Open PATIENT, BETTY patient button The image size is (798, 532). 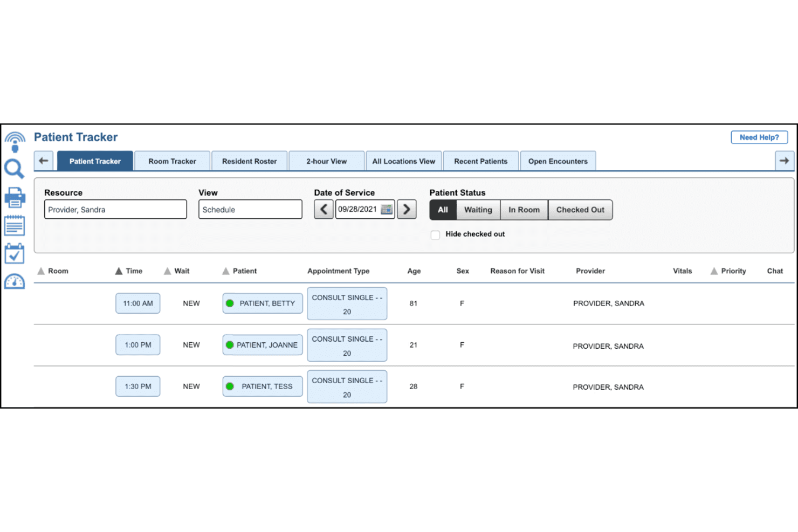(263, 303)
